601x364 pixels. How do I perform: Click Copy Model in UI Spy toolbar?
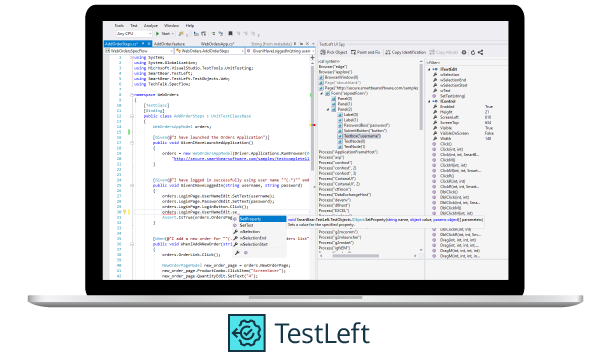coord(443,52)
